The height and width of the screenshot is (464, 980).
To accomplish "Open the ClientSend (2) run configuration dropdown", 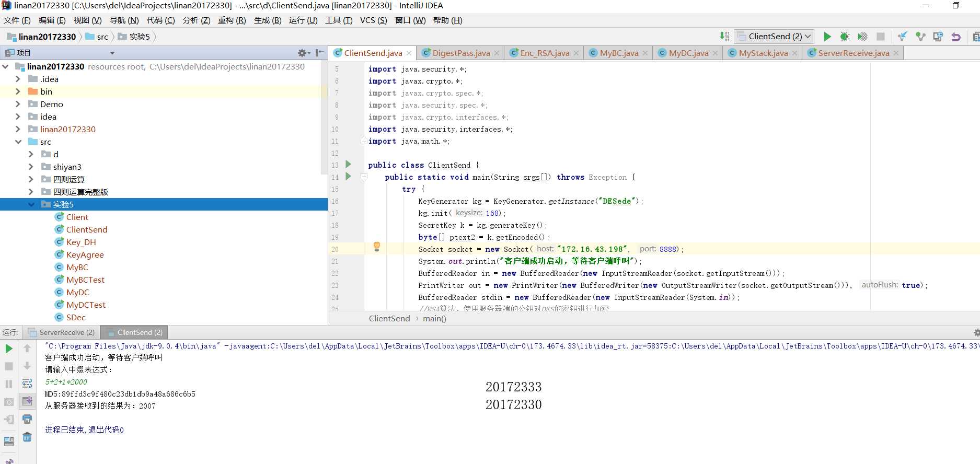I will pos(774,36).
